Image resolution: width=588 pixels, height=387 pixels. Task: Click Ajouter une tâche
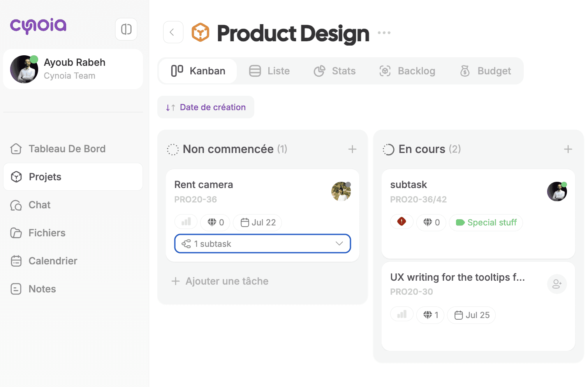click(220, 281)
